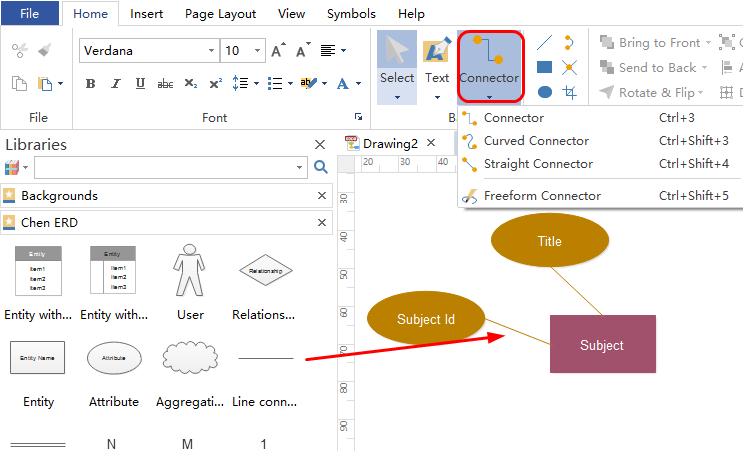Click the library search magnifier icon
The width and height of the screenshot is (743, 451).
click(x=320, y=167)
